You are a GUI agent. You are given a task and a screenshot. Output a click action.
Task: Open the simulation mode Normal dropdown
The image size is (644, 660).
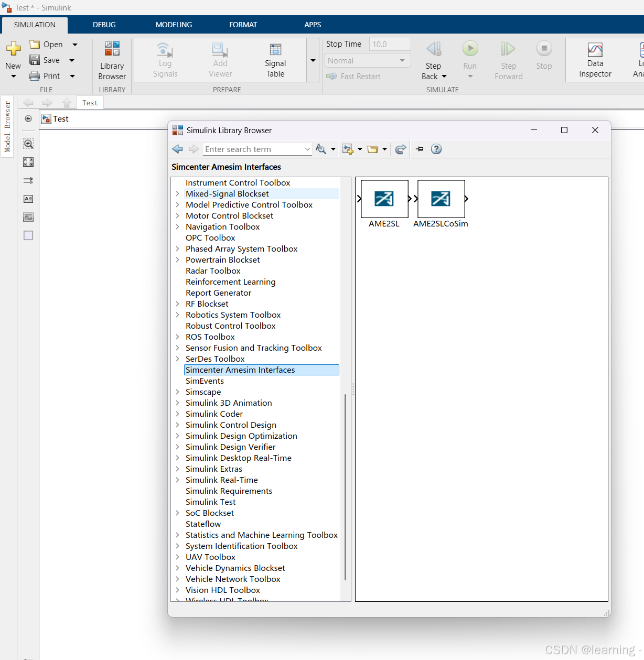[x=367, y=60]
